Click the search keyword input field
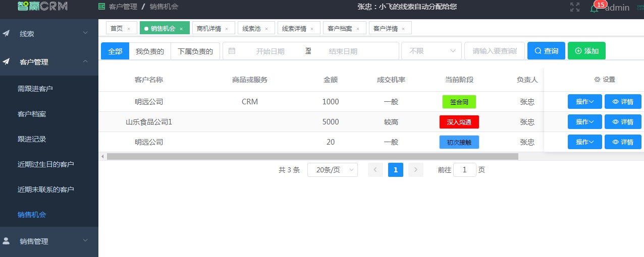This screenshot has width=644, height=257. click(494, 51)
